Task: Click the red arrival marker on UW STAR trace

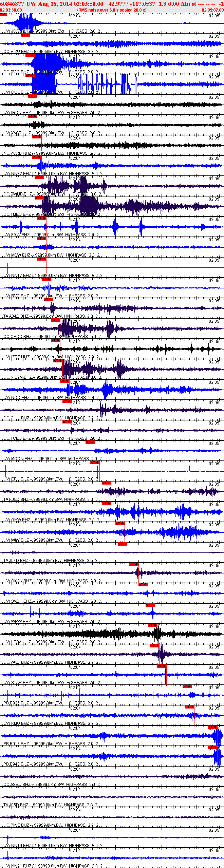Action: [x=162, y=666]
